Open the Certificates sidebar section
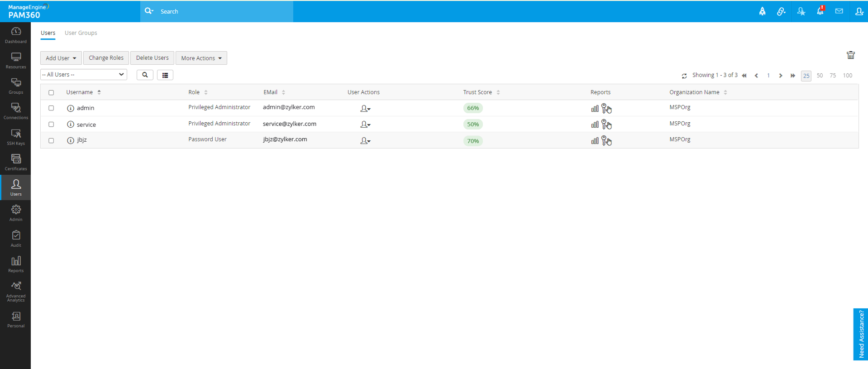 (x=16, y=162)
